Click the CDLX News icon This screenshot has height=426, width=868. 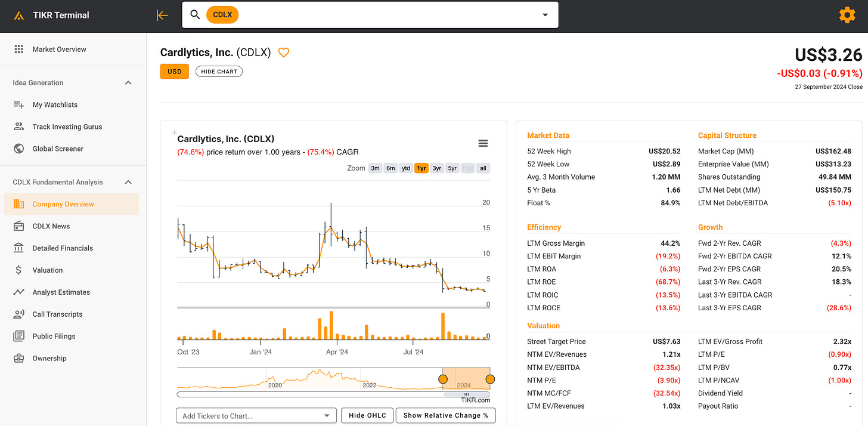pos(18,226)
